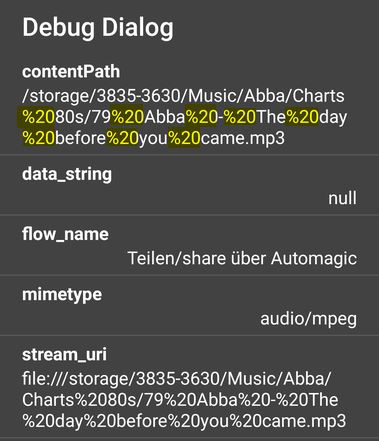
Task: Click the contentPath first line starting /storage
Action: click(x=183, y=96)
